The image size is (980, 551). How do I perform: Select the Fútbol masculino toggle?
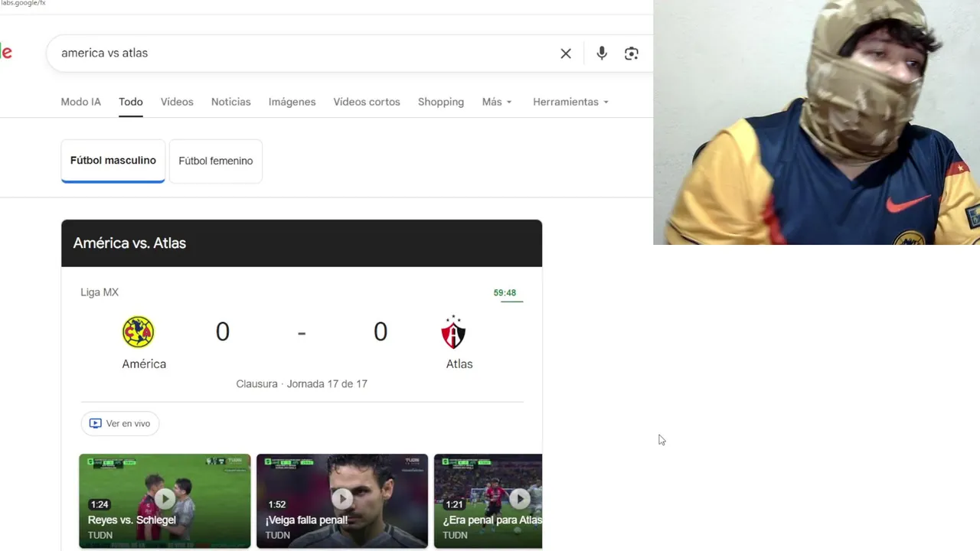(x=113, y=161)
